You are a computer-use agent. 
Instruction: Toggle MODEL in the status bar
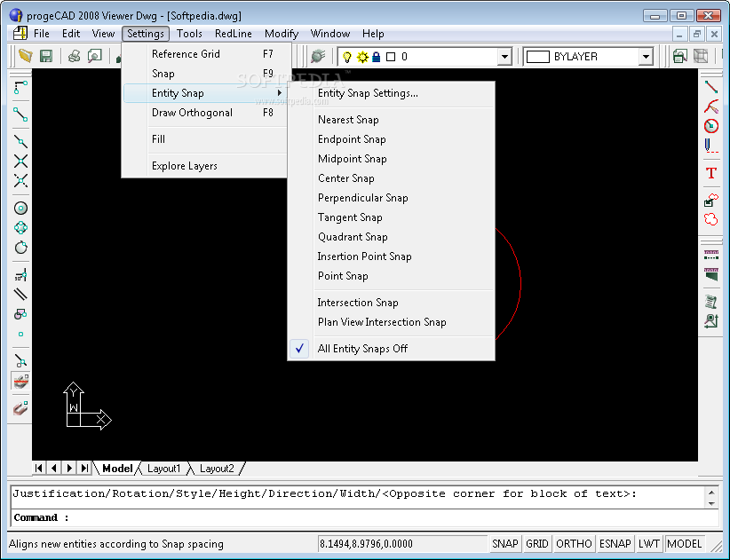coord(685,544)
